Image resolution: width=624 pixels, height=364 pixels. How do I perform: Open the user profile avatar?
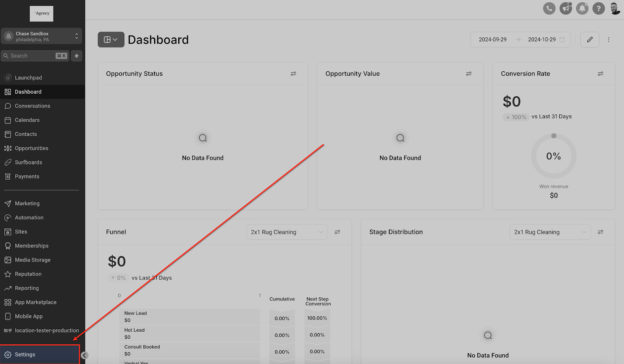(x=615, y=8)
